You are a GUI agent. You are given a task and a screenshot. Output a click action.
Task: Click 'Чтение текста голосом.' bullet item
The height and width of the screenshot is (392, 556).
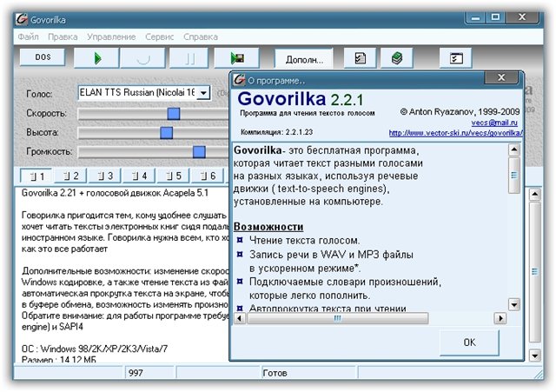click(304, 241)
